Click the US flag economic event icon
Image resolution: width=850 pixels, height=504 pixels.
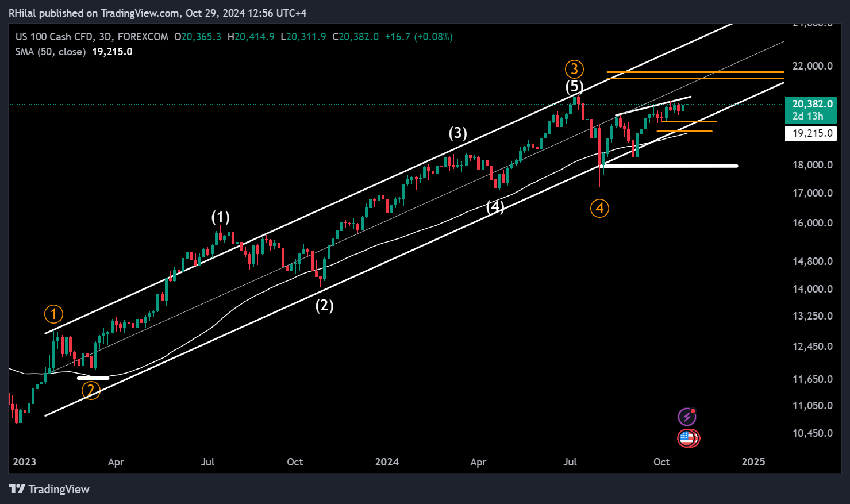click(x=688, y=438)
